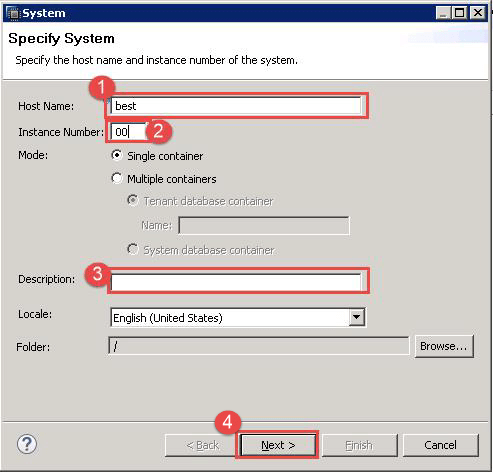Click the English (United States) locale combo box

pyautogui.click(x=237, y=317)
